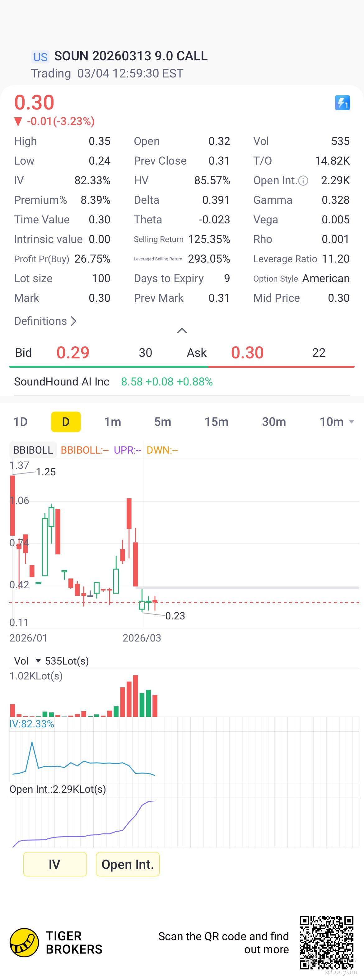The image size is (364, 980).
Task: Tap the bid price 0.29
Action: pyautogui.click(x=73, y=353)
